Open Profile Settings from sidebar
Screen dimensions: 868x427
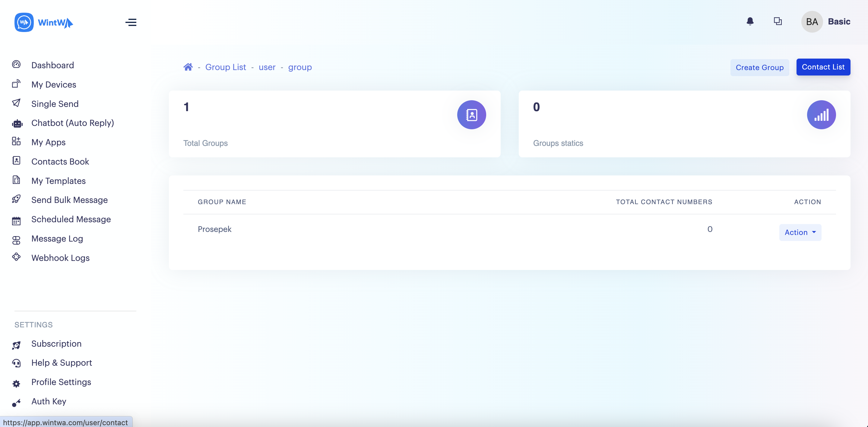(x=61, y=382)
